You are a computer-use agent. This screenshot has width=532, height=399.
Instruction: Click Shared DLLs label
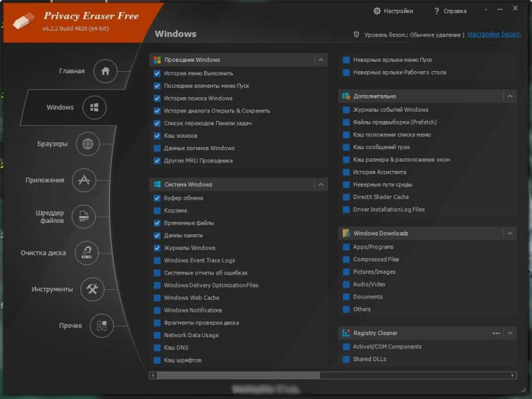(370, 359)
